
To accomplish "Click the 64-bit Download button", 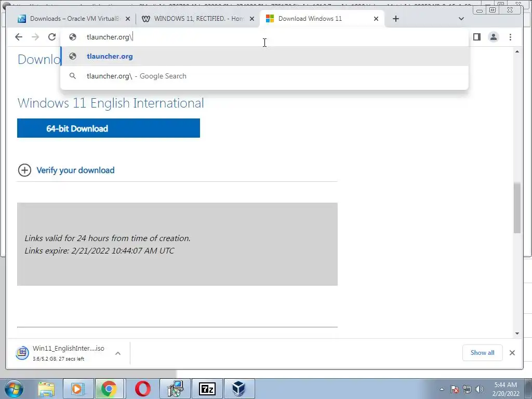I will (109, 128).
